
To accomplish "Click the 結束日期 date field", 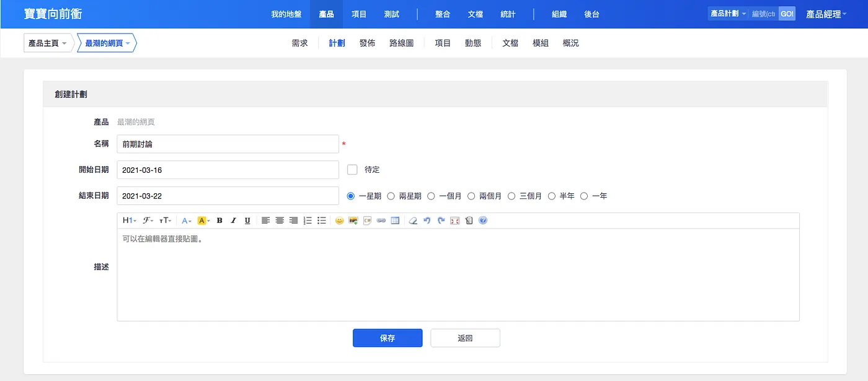I will click(x=228, y=196).
